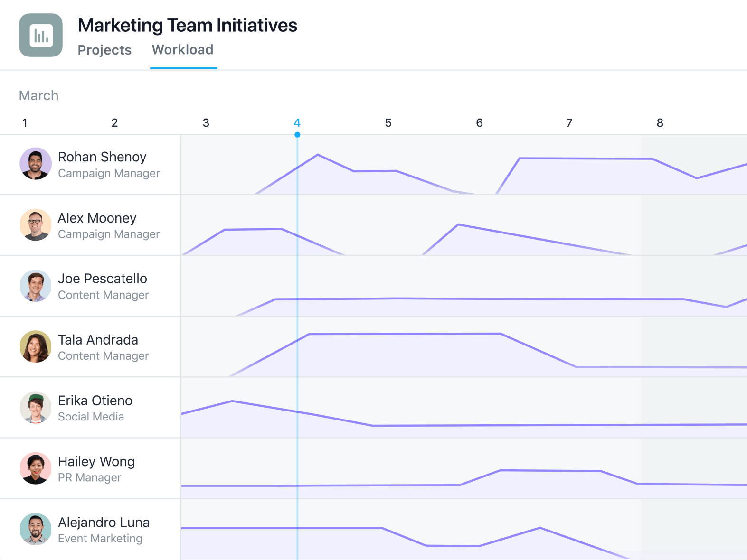Viewport: 747px width, 560px height.
Task: Select date 6 in the timeline header
Action: [480, 123]
